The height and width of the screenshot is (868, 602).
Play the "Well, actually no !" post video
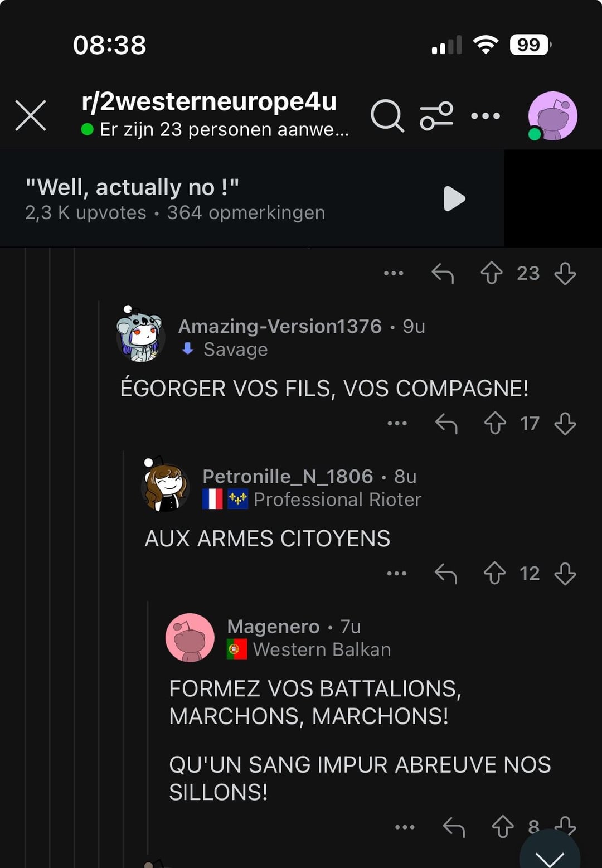pyautogui.click(x=454, y=198)
